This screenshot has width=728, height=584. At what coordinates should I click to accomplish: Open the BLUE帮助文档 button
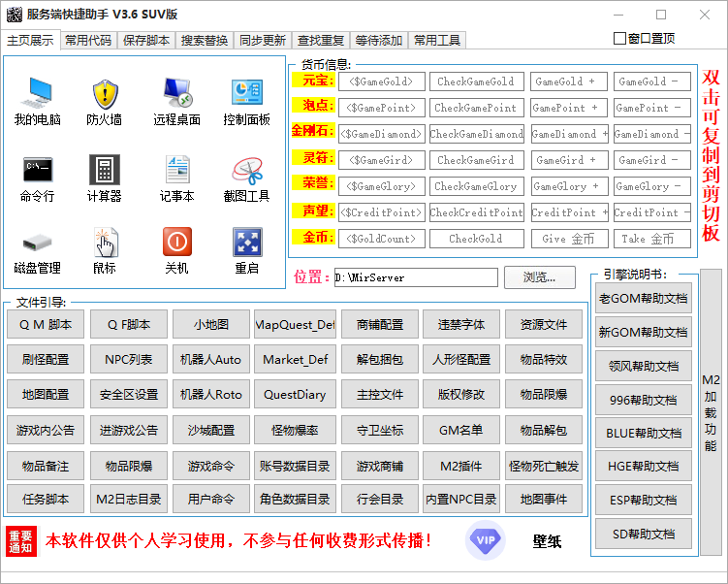(x=644, y=434)
